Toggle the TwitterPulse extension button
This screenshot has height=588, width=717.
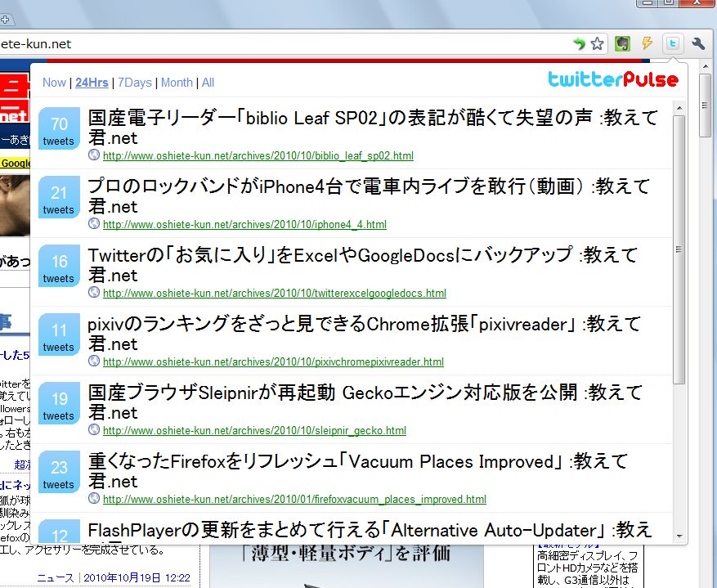pyautogui.click(x=672, y=44)
